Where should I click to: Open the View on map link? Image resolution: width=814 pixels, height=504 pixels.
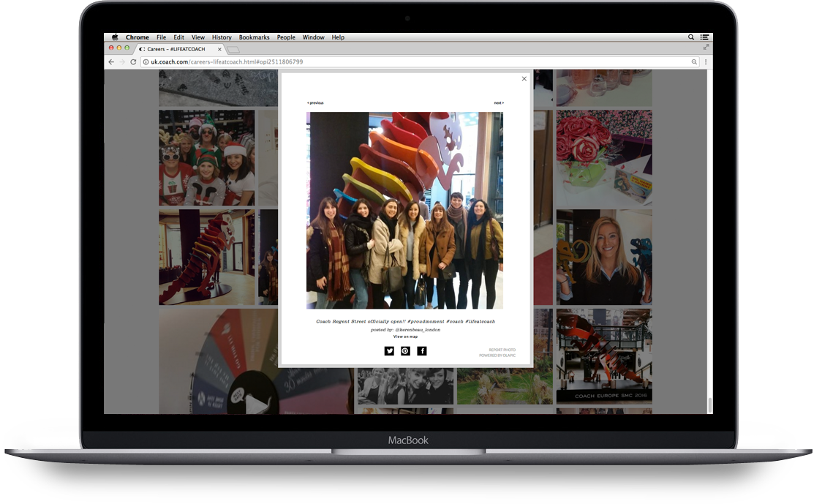pyautogui.click(x=405, y=337)
